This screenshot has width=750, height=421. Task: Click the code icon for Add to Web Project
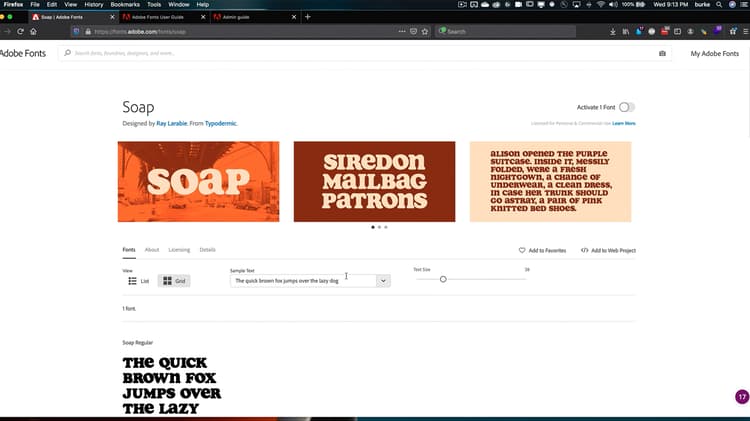[585, 250]
